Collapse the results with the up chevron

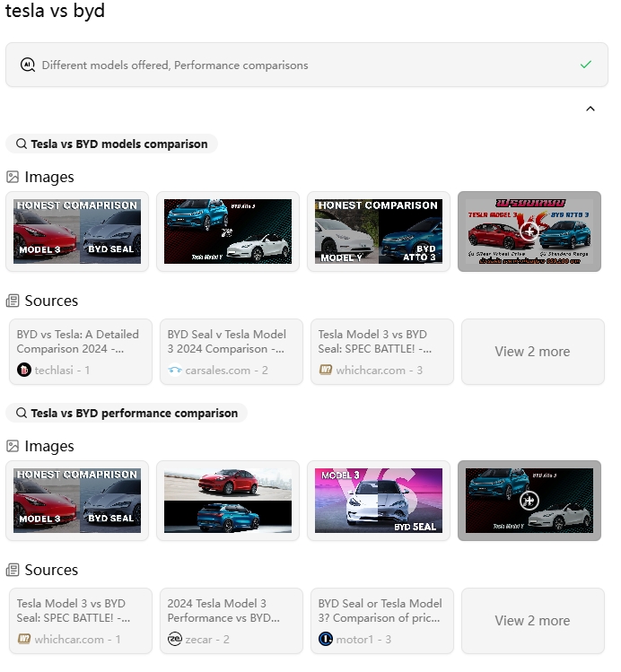[590, 109]
